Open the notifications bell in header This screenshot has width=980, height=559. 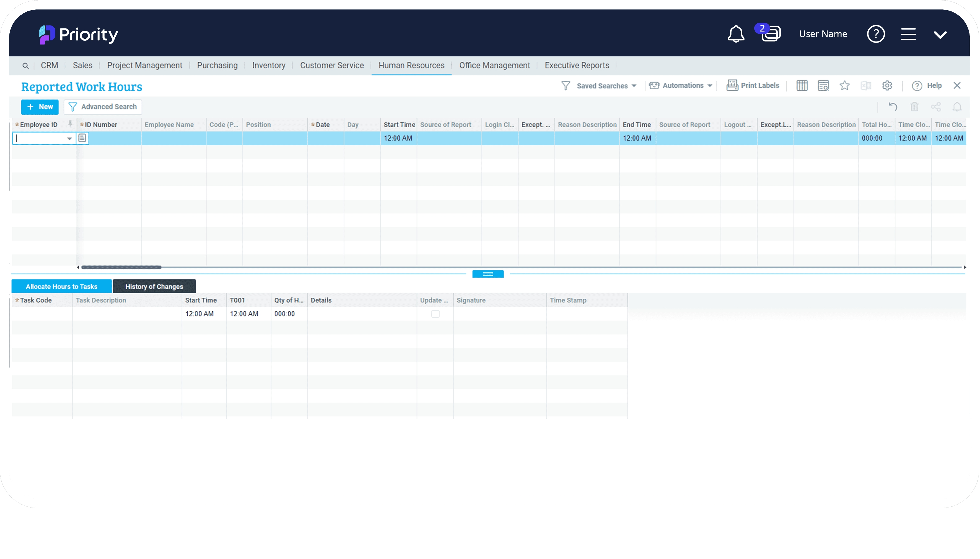[735, 34]
